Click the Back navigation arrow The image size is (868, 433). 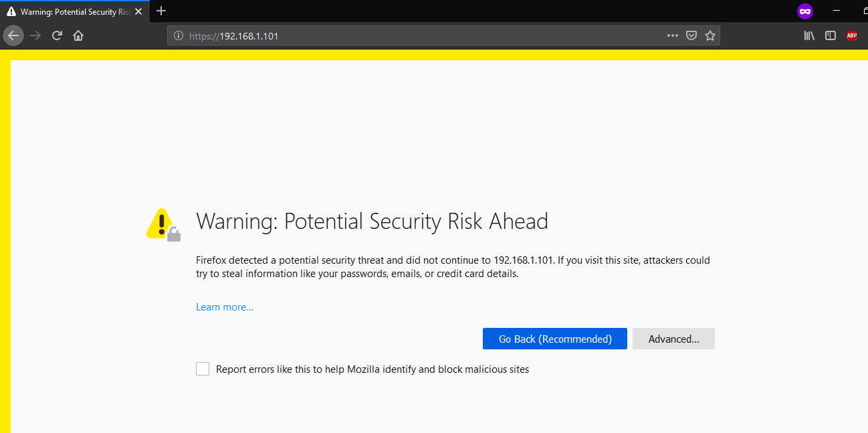click(13, 35)
